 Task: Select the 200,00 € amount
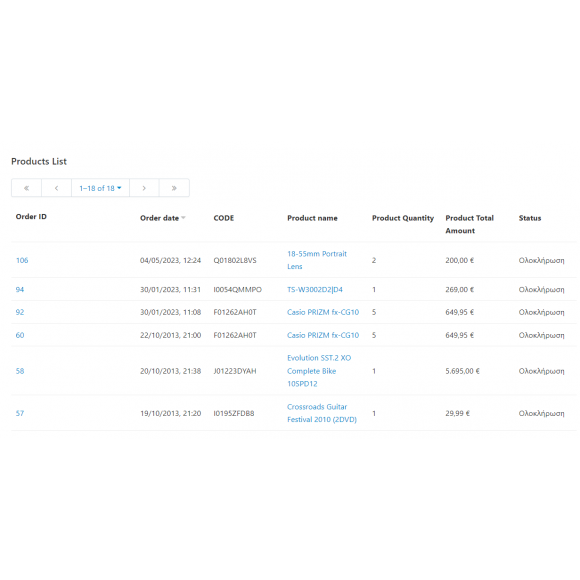point(459,260)
